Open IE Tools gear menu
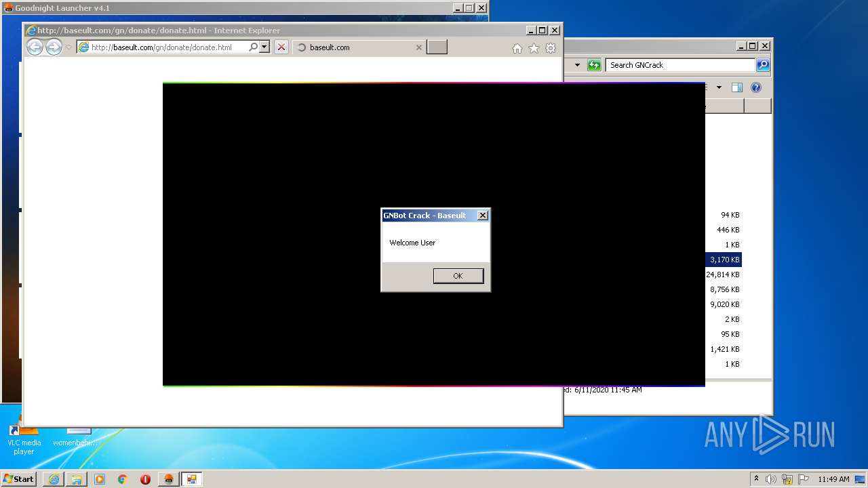The image size is (868, 488). 551,48
